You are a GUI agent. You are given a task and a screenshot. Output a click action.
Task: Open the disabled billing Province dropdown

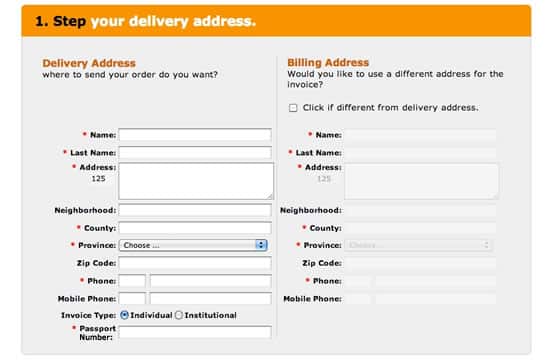pyautogui.click(x=418, y=245)
